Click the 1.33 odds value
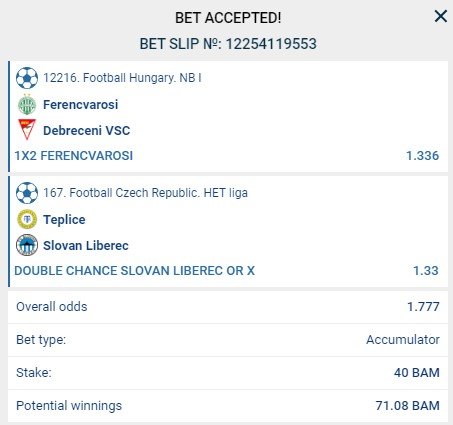The width and height of the screenshot is (453, 425). (426, 271)
